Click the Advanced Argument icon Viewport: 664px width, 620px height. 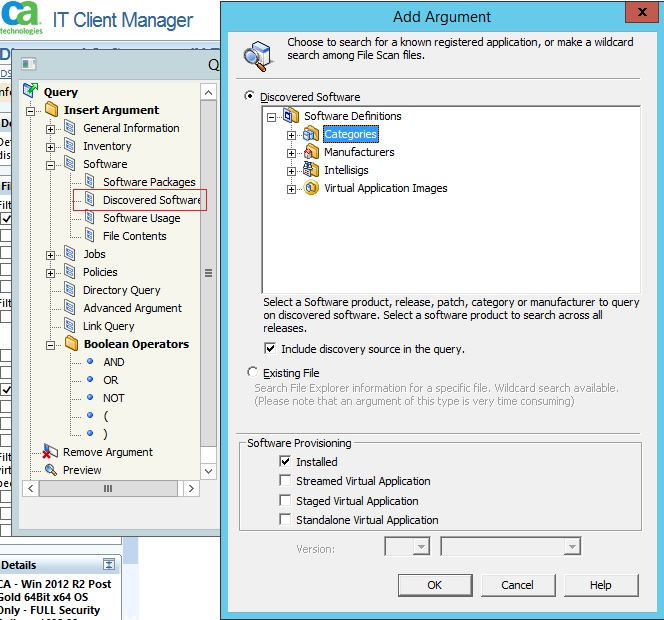point(70,307)
